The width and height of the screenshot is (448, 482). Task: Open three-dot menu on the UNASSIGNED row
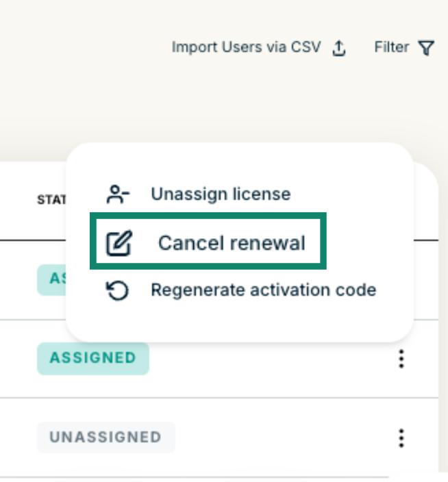(401, 437)
